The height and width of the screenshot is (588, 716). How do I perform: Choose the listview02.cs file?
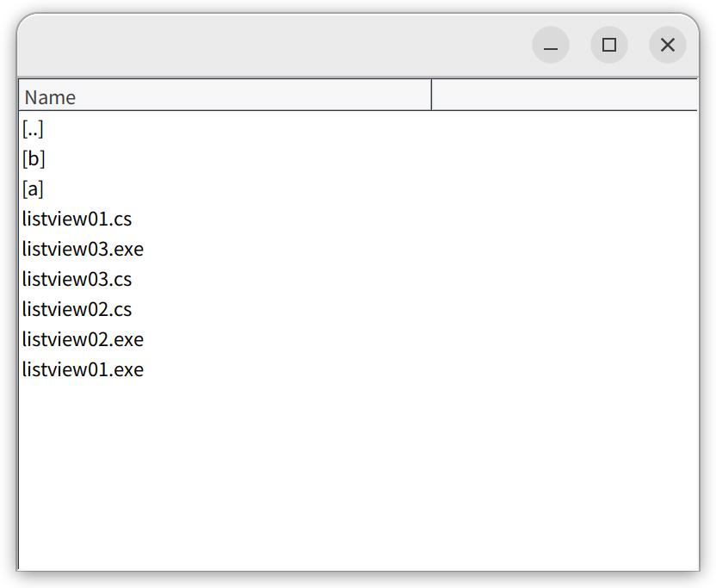point(77,310)
